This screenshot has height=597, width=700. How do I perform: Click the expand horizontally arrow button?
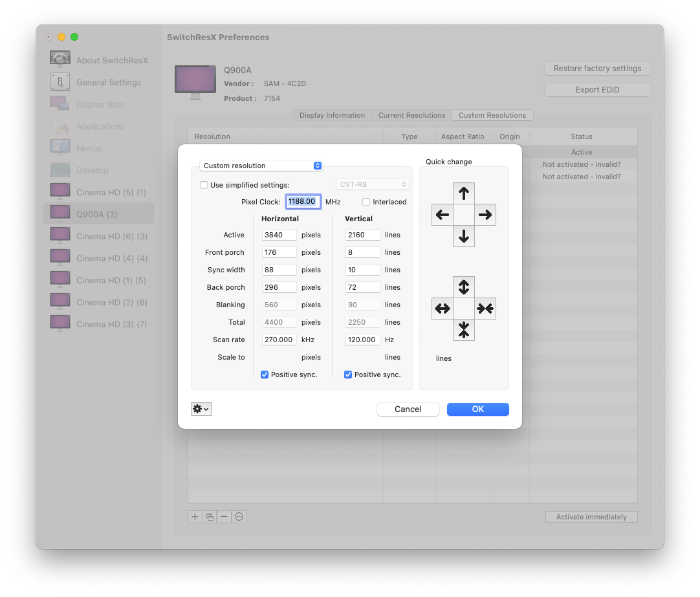(442, 309)
